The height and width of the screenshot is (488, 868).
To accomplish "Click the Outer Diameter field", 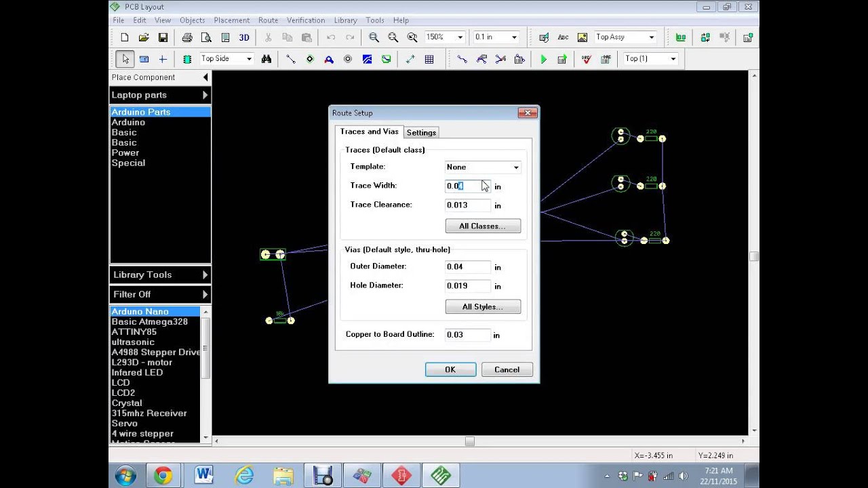I will [468, 266].
